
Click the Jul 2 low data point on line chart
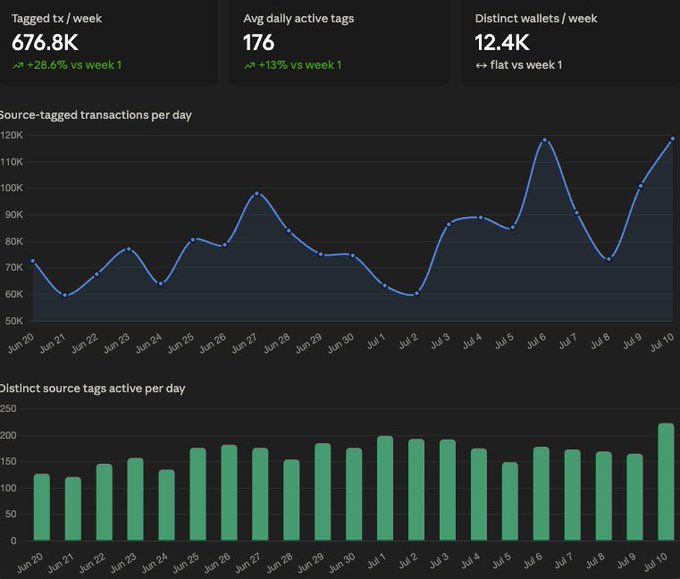click(417, 294)
